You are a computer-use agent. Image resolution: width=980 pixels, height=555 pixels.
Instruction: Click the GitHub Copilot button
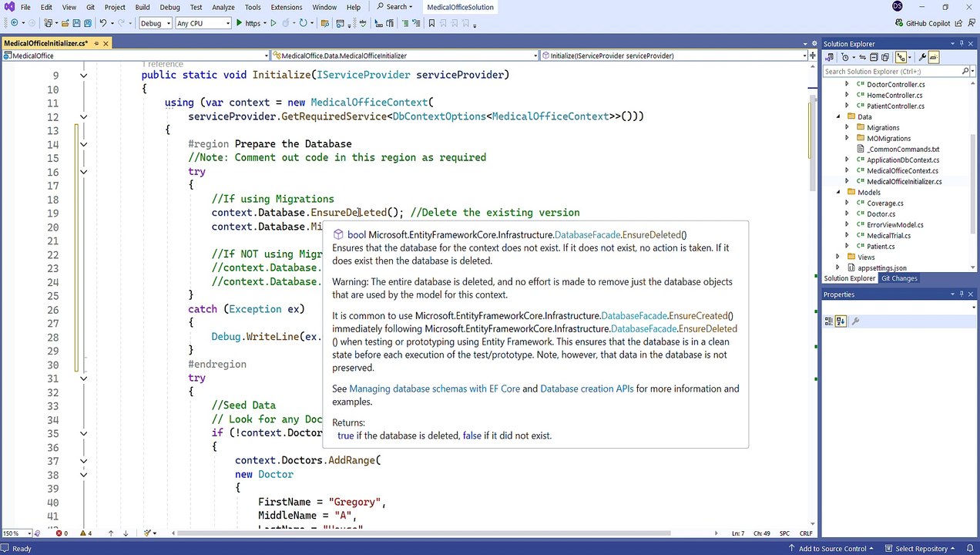click(923, 23)
